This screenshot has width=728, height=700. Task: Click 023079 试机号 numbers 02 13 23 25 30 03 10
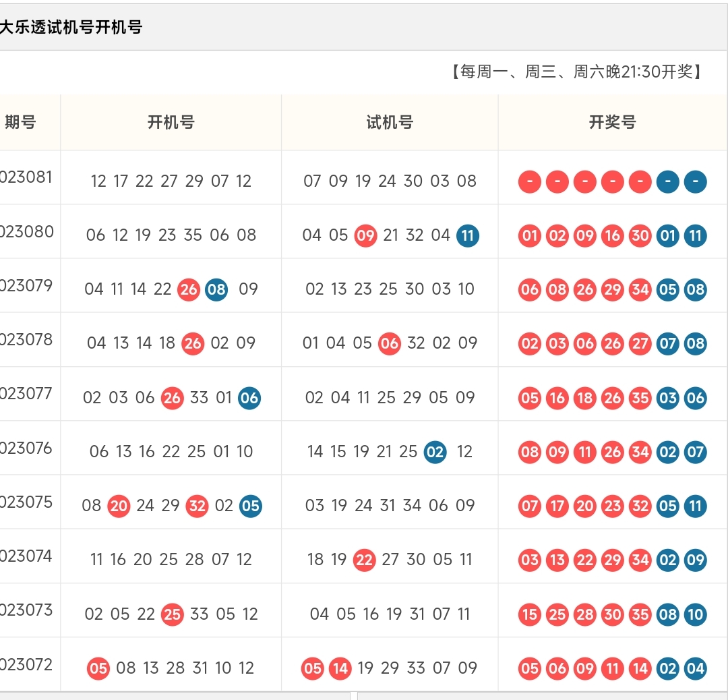coord(390,289)
